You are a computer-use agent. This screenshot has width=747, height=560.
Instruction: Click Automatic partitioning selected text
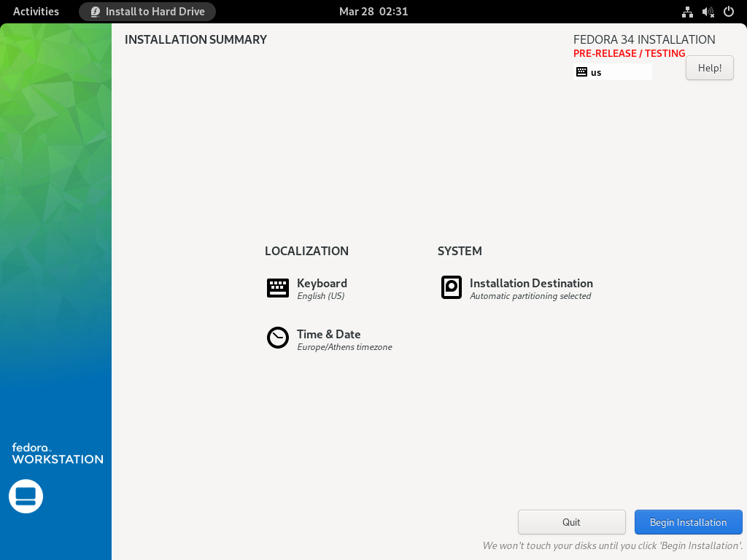[530, 296]
